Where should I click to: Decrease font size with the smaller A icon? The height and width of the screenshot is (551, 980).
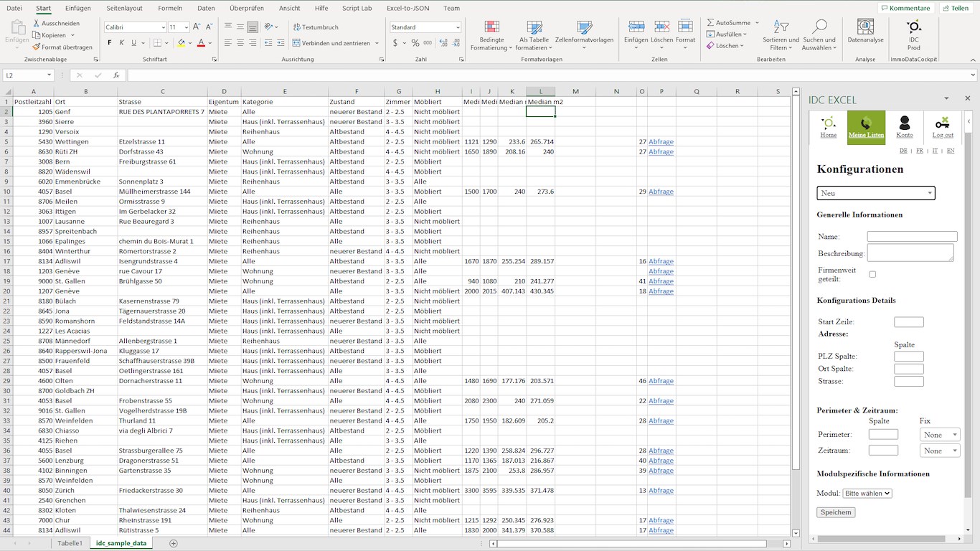click(209, 27)
